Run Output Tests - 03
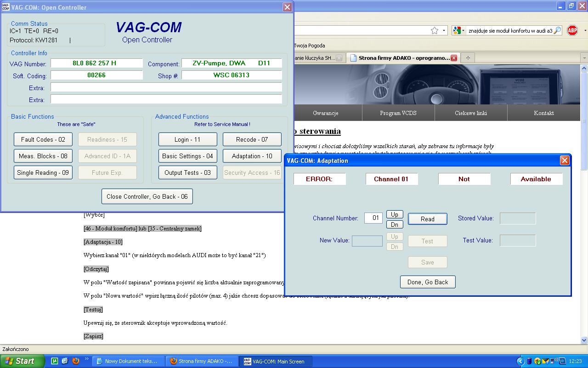Viewport: 588px width, 368px height. (187, 172)
